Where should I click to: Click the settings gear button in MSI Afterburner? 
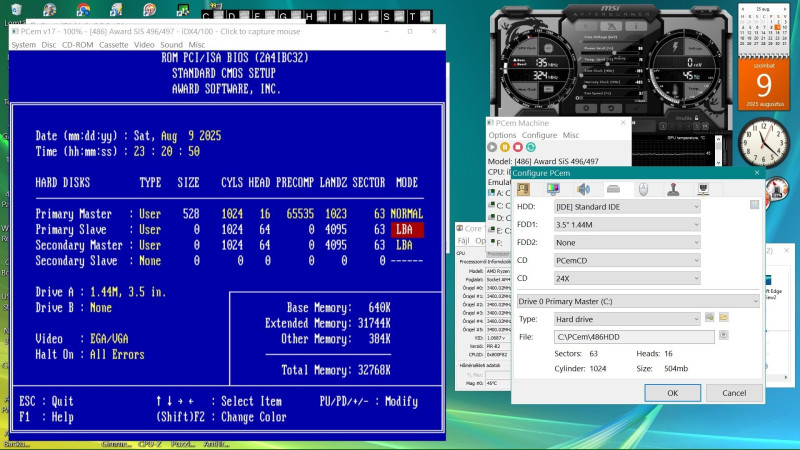(x=586, y=109)
